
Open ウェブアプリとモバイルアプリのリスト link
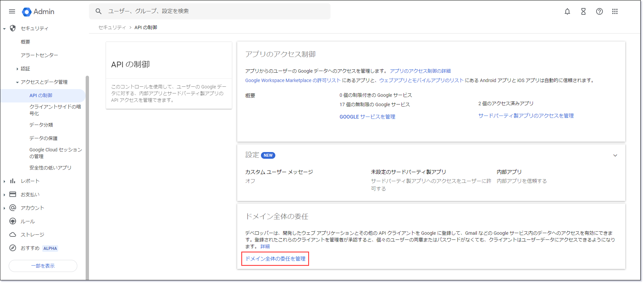421,80
